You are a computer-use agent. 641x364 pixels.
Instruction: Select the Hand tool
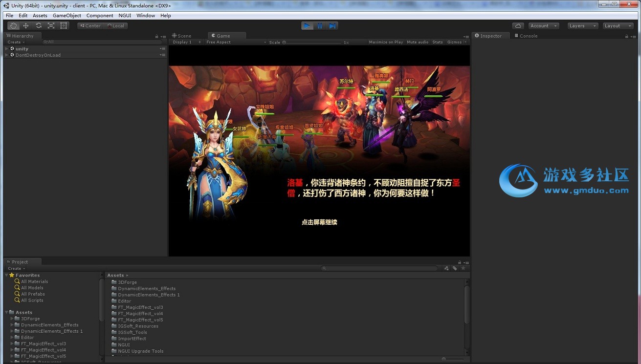(x=13, y=26)
